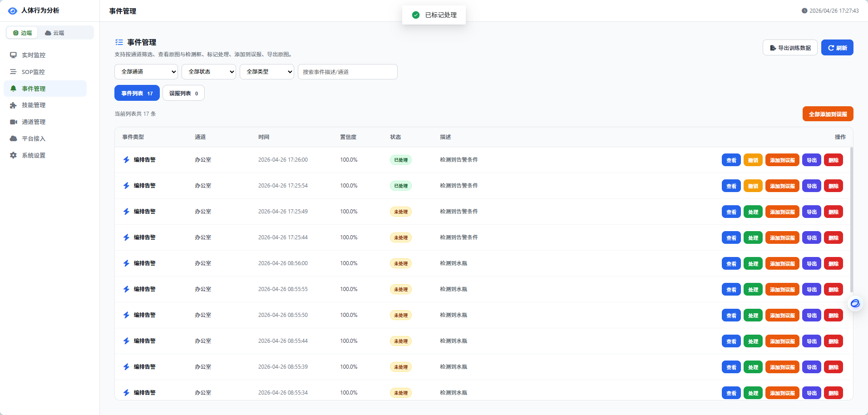868x415 pixels.
Task: Click 添加到误报 for the 17:25:44 event
Action: 782,237
